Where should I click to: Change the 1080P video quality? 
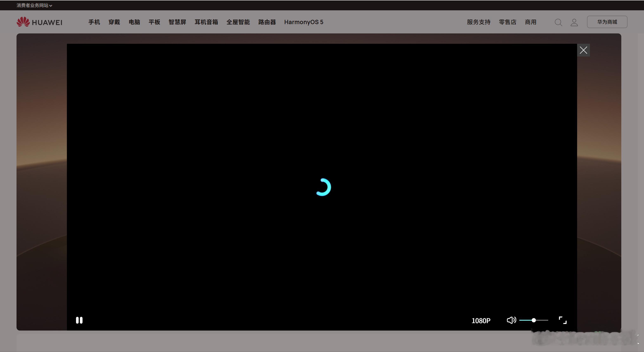click(x=481, y=320)
